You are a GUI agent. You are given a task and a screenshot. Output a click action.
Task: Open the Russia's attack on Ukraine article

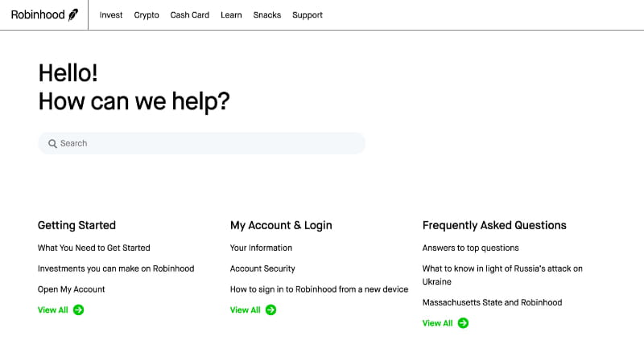point(502,275)
